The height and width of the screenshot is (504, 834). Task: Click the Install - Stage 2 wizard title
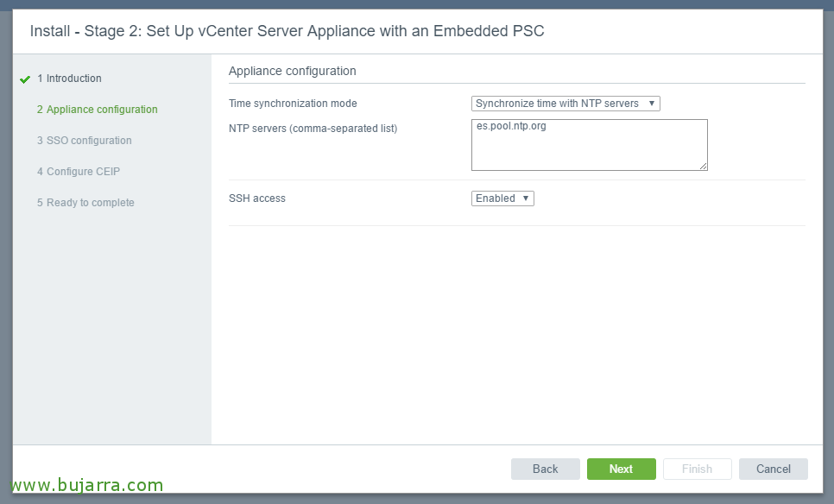tap(287, 31)
